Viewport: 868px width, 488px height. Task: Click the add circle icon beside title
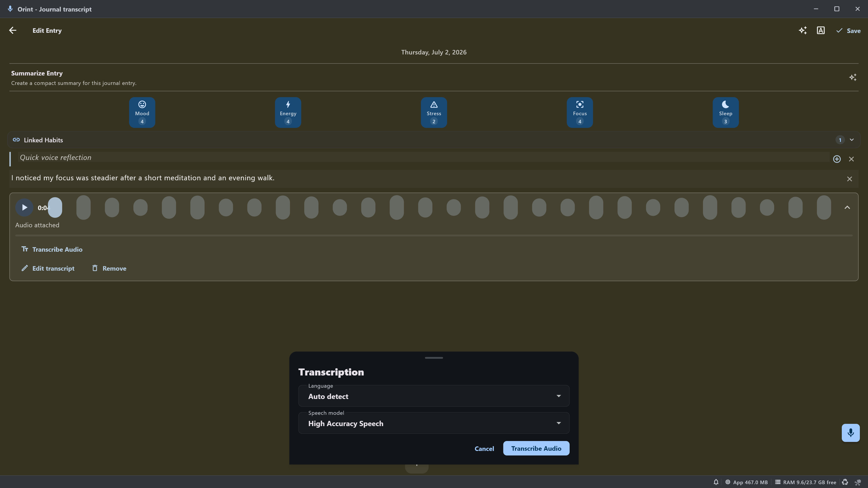(837, 159)
